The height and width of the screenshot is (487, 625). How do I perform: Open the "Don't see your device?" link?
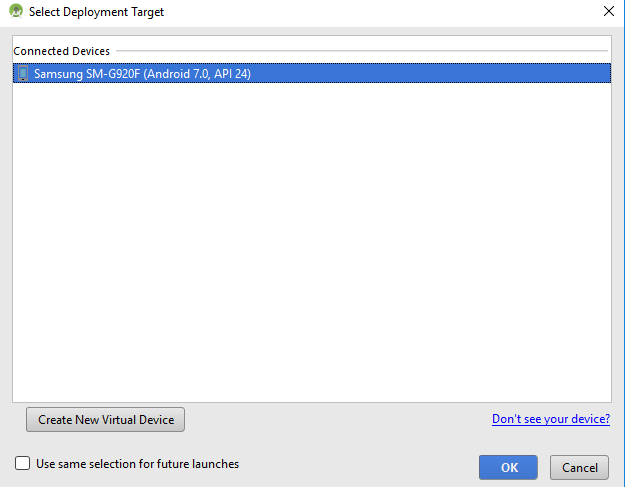551,419
